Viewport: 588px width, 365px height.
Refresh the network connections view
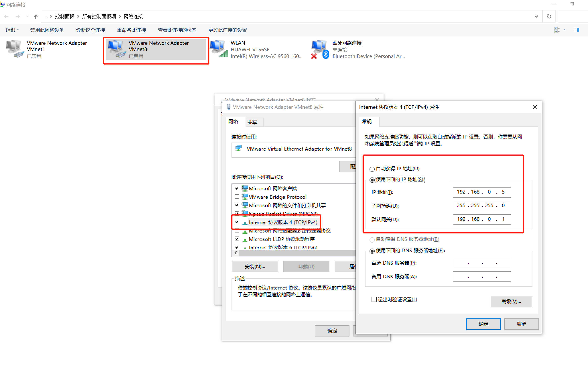pos(549,16)
